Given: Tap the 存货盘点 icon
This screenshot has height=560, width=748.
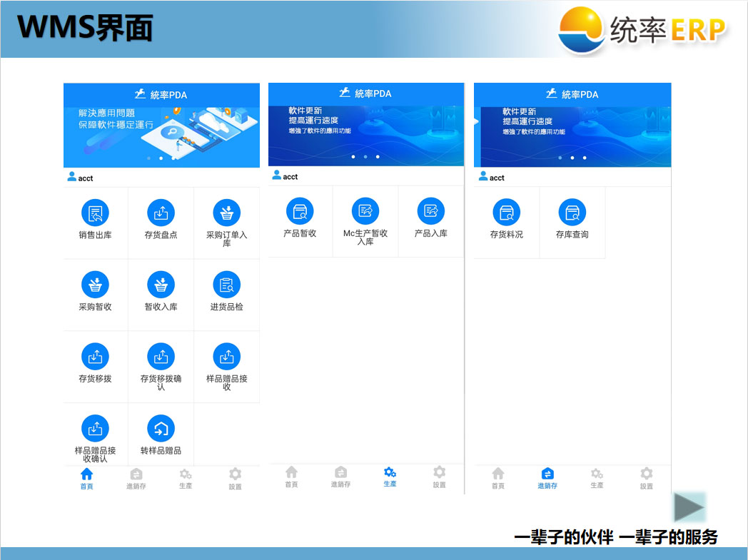Looking at the screenshot, I should pos(161,213).
